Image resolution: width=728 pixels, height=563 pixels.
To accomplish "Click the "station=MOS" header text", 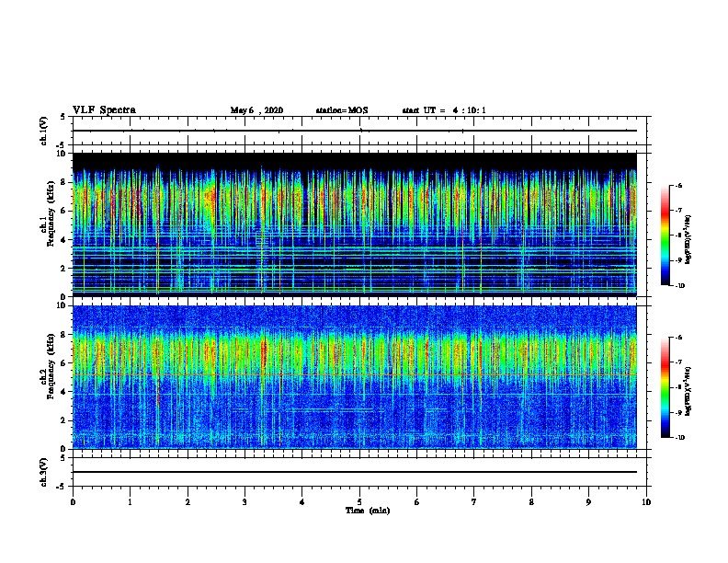I will coord(342,110).
